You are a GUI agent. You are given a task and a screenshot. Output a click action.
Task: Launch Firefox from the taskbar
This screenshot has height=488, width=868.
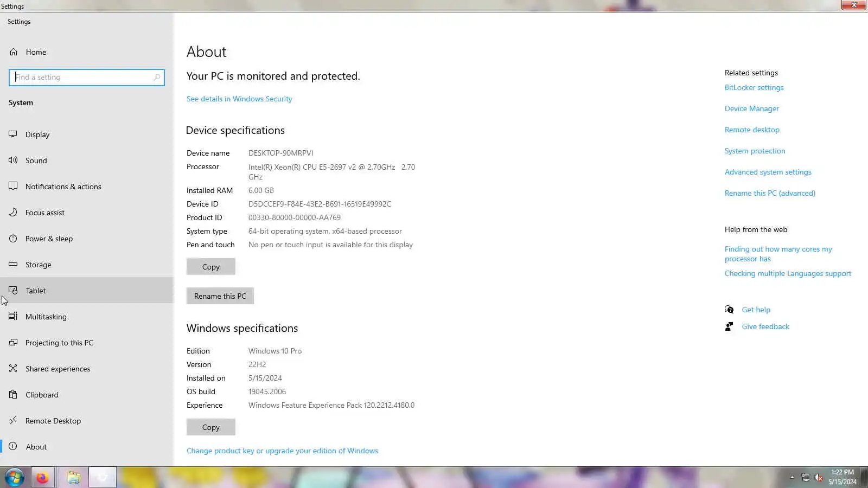[x=42, y=478]
